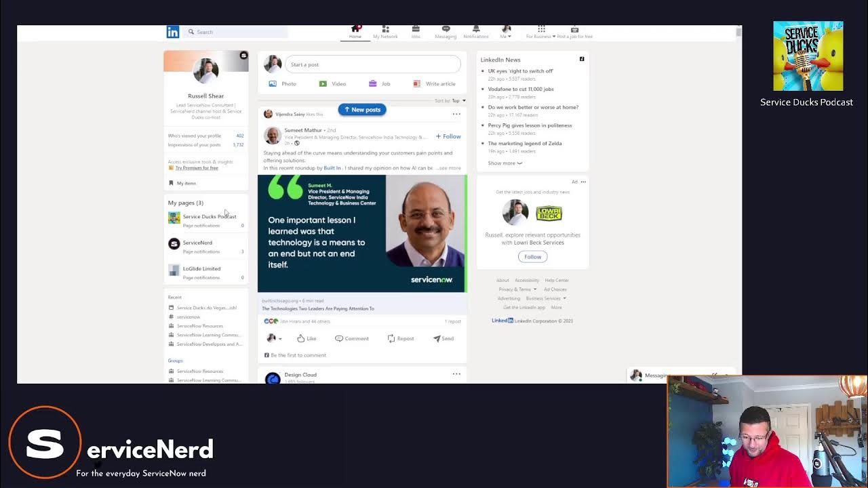Add a Photo to a new post
This screenshot has height=488, width=868.
click(x=282, y=84)
